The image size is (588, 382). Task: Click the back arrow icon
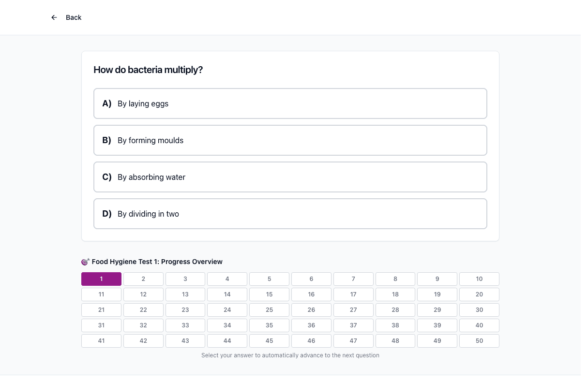coord(54,17)
